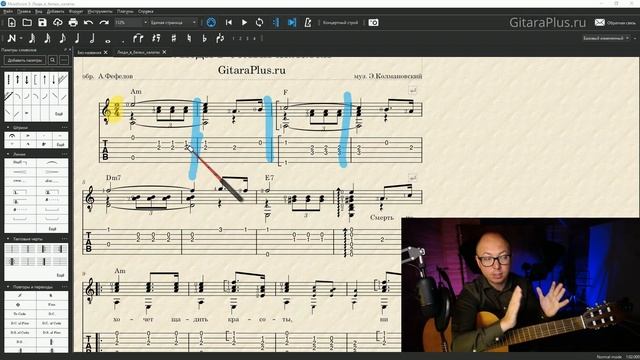The image size is (640, 360).
Task: Upload the score online via the cloud icon
Action: coord(58,22)
